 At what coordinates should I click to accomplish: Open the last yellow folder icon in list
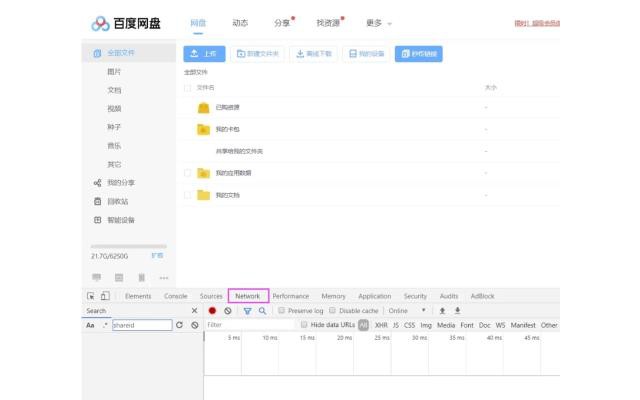click(203, 195)
